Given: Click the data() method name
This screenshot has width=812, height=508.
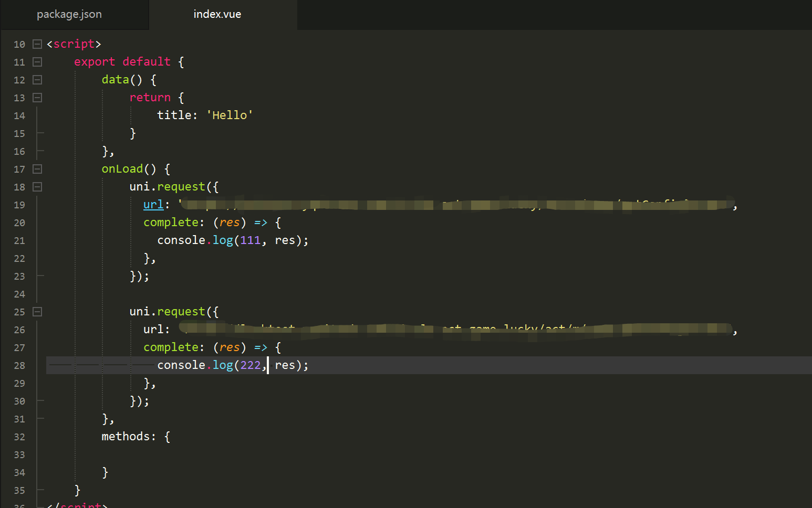Looking at the screenshot, I should 115,80.
